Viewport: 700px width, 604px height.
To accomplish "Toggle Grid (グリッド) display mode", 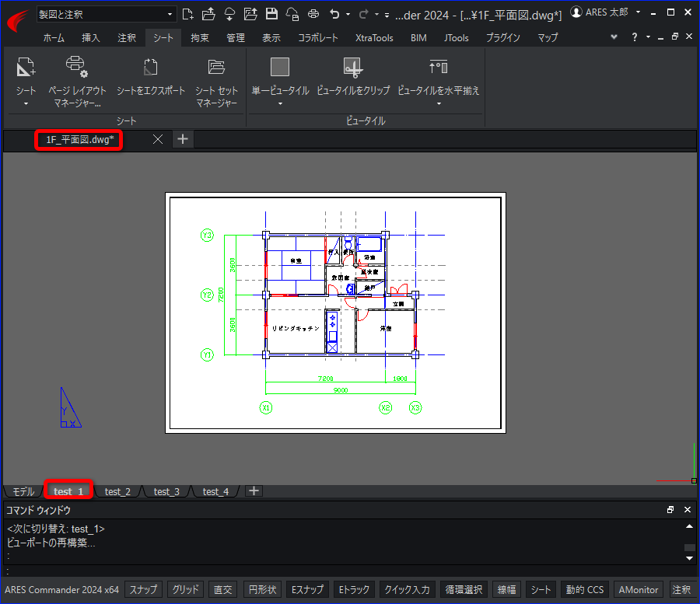I will point(184,590).
